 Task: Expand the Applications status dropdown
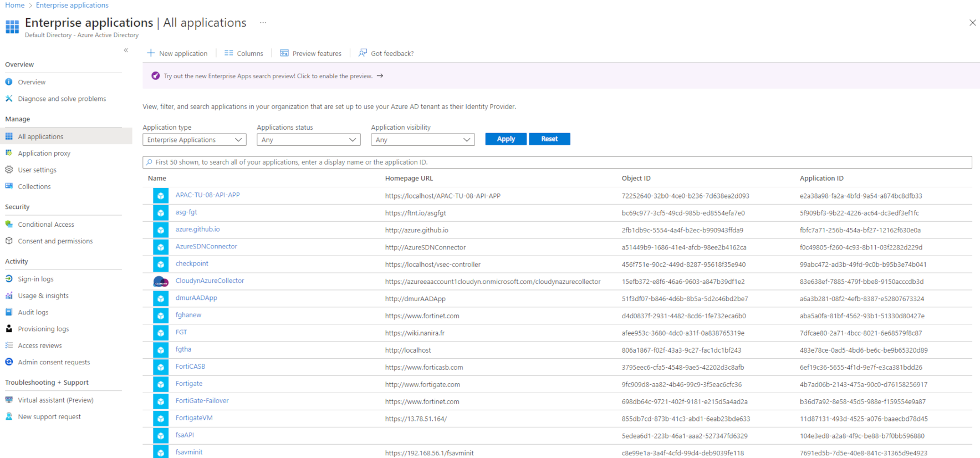coord(308,140)
